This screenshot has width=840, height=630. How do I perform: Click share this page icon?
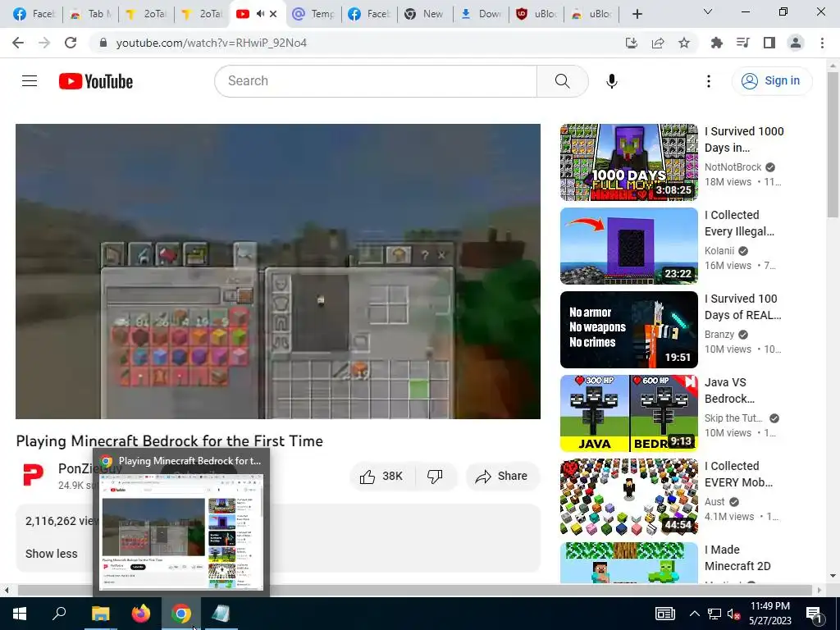coord(658,43)
